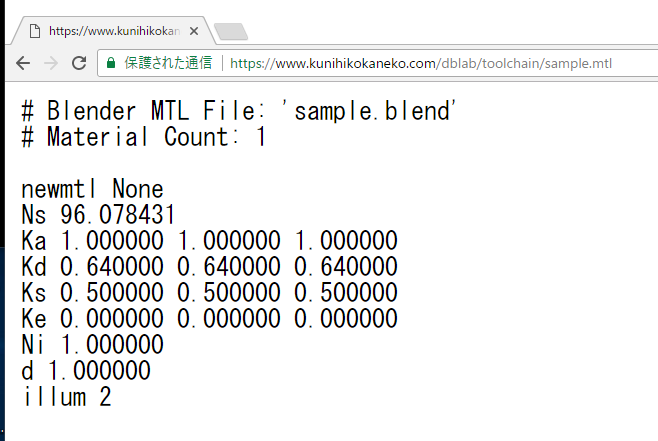Click the browser Back arrow button

point(22,63)
